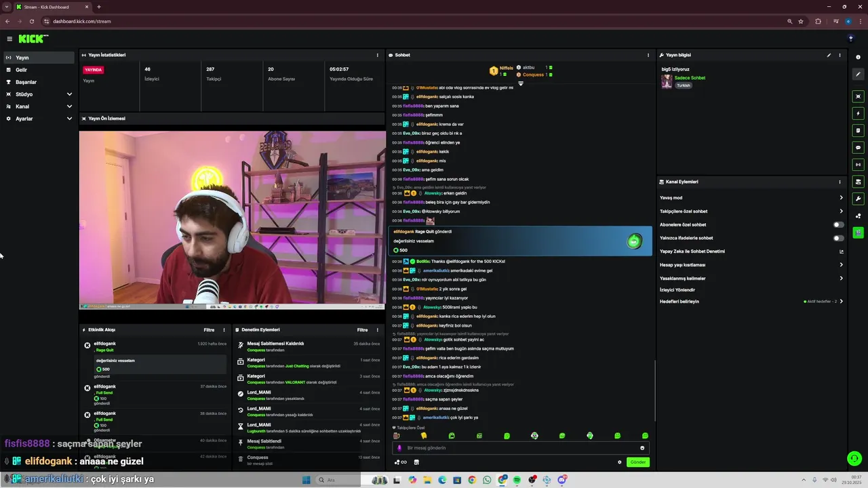Edit stream info with pencil in Yayın bilgisi
The image size is (868, 488).
tap(829, 55)
